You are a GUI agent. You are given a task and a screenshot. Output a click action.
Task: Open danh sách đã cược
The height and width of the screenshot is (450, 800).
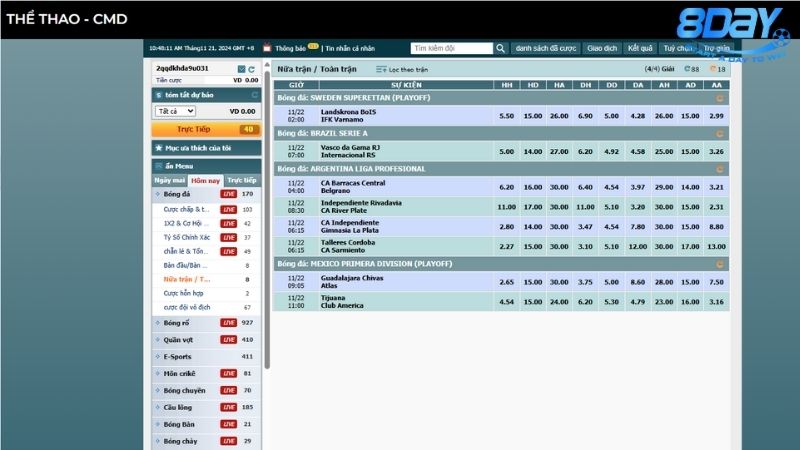point(545,48)
